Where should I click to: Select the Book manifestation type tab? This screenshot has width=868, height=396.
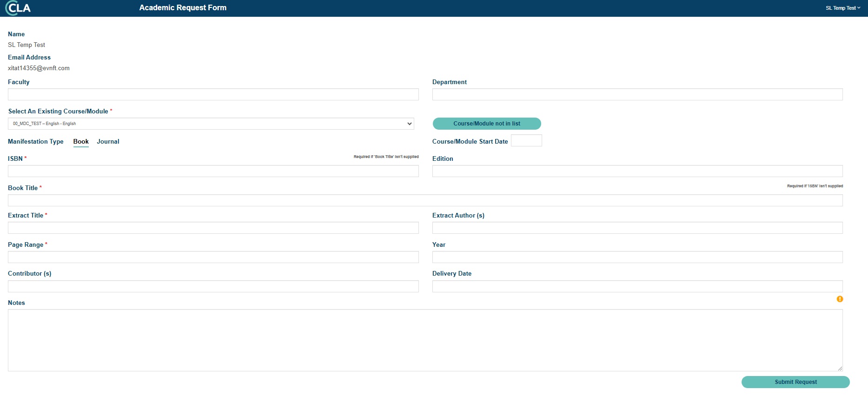point(81,142)
